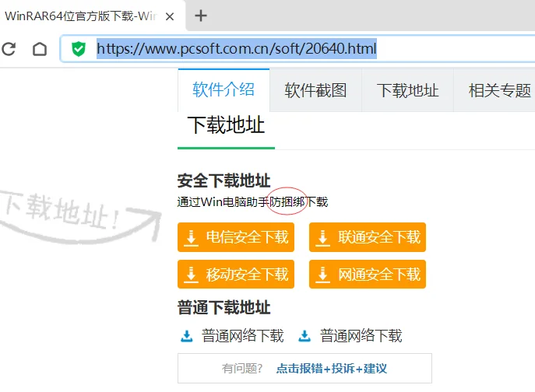Switch to 软件截图 tab

click(x=315, y=90)
